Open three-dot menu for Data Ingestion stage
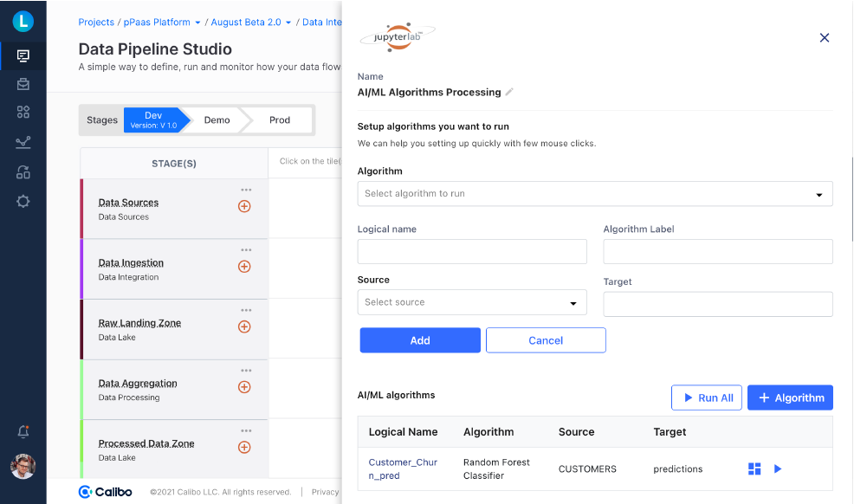Viewport: 854px width, 504px height. coord(247,250)
